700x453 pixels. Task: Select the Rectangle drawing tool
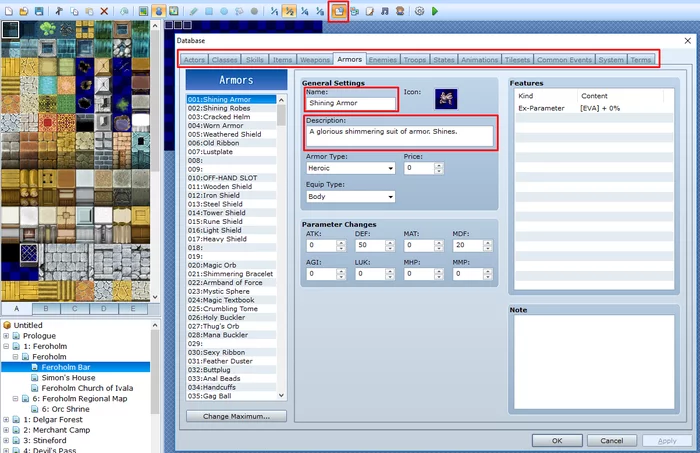click(208, 11)
